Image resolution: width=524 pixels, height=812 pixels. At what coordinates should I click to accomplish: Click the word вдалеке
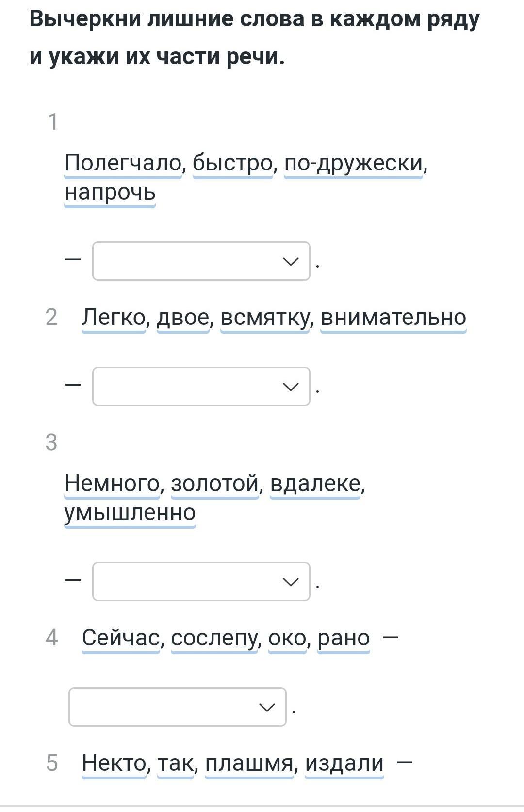[315, 483]
